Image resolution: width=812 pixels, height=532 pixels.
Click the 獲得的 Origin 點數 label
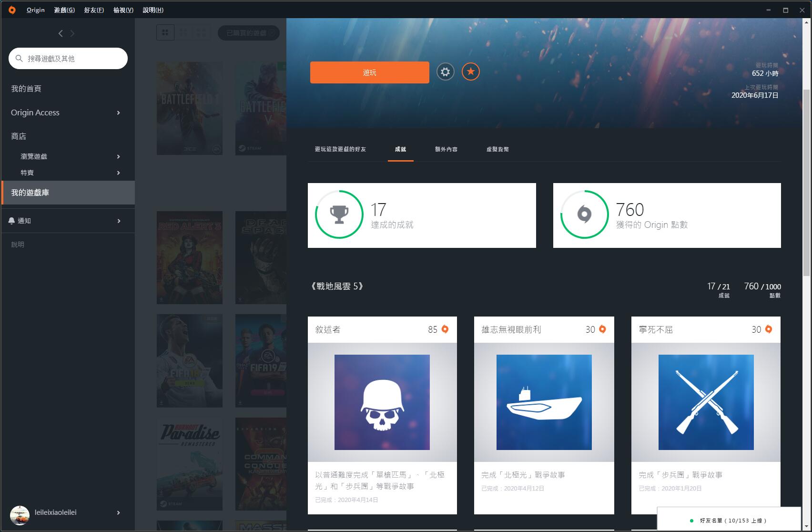[x=652, y=225]
